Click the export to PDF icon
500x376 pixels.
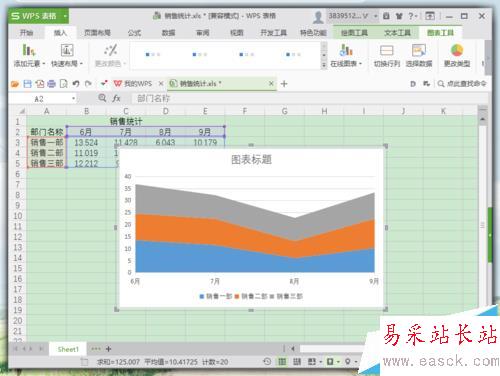(40, 84)
